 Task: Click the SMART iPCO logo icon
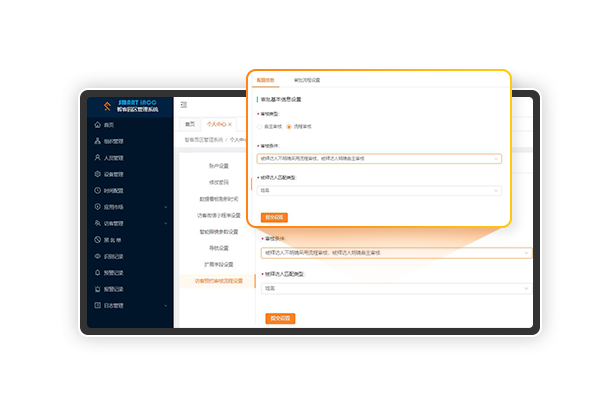tap(106, 105)
